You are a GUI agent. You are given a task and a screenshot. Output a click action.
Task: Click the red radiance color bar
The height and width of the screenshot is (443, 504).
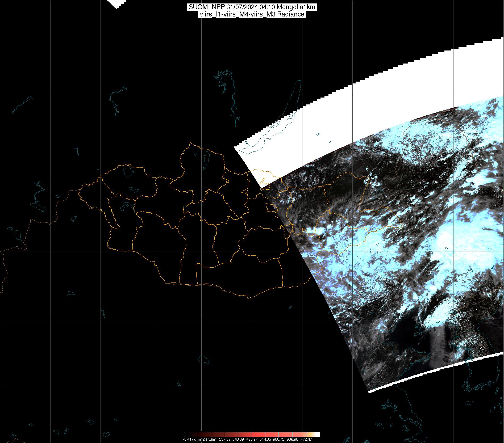click(x=251, y=434)
